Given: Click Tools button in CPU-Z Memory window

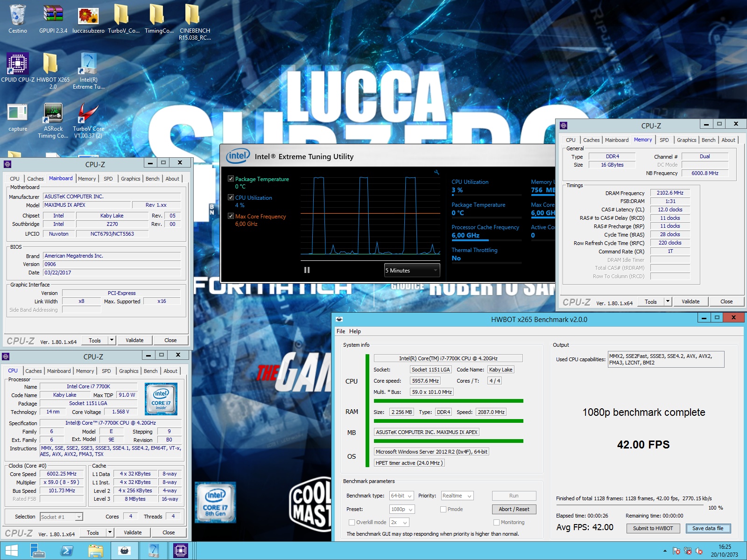Looking at the screenshot, I should [651, 301].
